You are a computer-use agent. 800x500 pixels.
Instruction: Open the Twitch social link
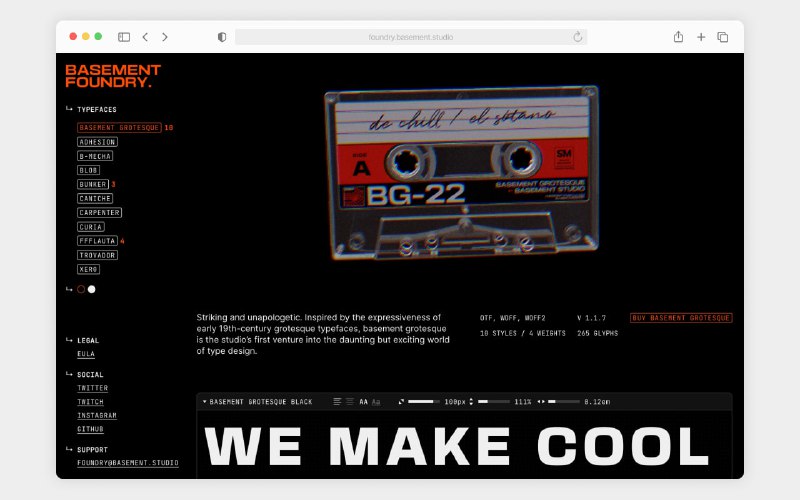pyautogui.click(x=90, y=402)
